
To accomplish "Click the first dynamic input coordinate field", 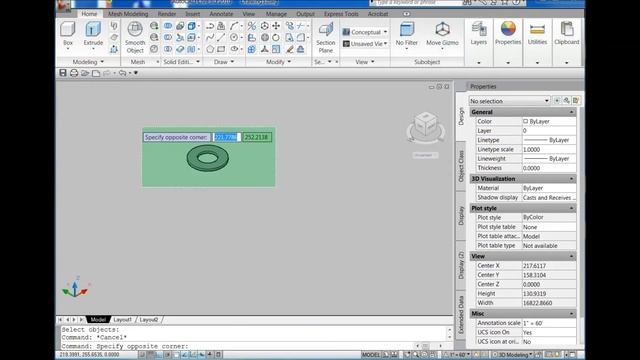I will [x=226, y=137].
